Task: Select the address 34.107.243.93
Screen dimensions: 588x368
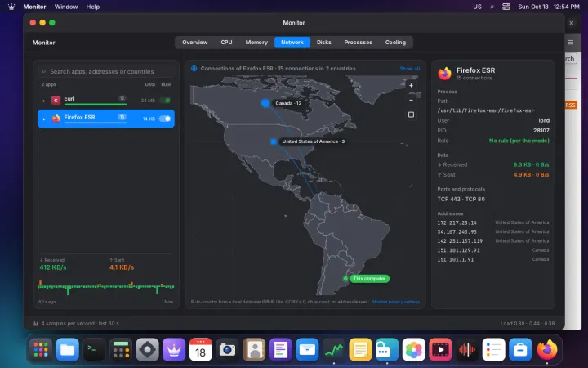Action: (457, 231)
